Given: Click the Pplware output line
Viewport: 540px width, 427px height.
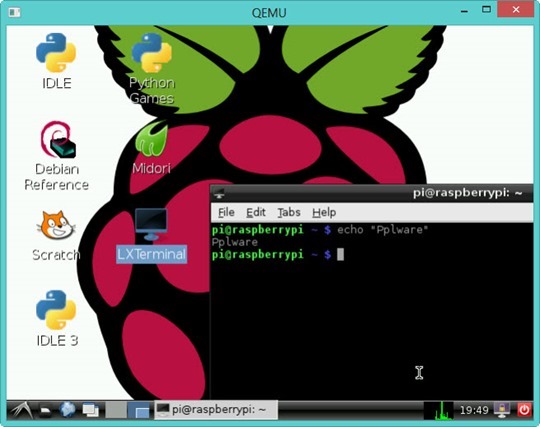Looking at the screenshot, I should click(235, 242).
